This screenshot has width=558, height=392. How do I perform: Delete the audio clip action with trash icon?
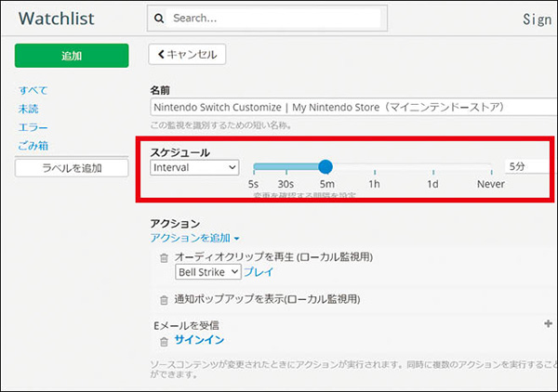pos(164,257)
